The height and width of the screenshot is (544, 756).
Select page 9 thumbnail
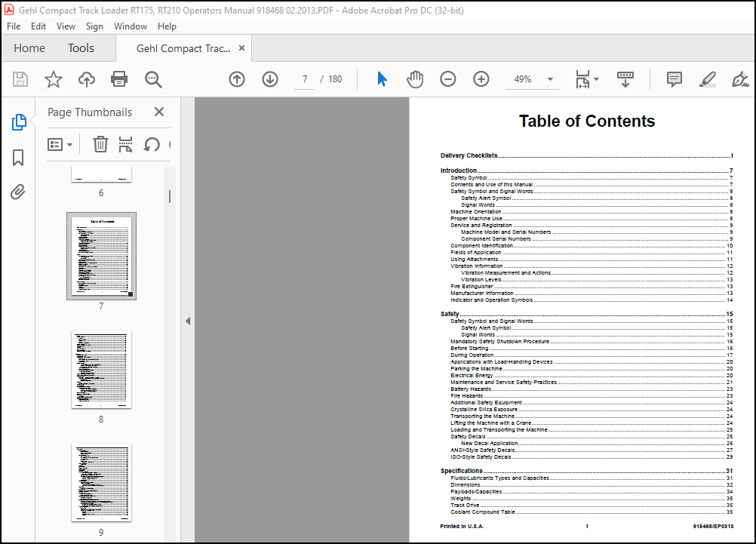tap(101, 483)
